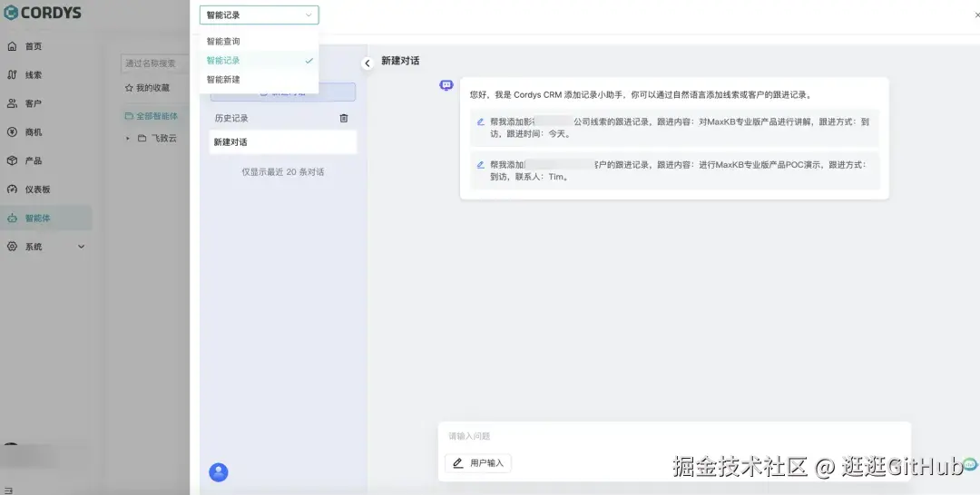Click the CORDYS logo
The width and height of the screenshot is (980, 495).
[43, 13]
